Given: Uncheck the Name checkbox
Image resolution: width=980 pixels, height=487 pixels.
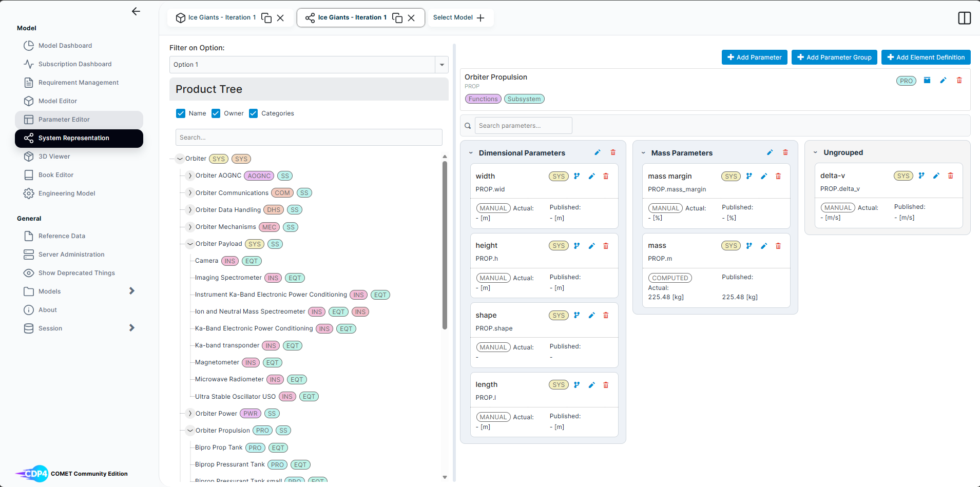Looking at the screenshot, I should [x=181, y=113].
